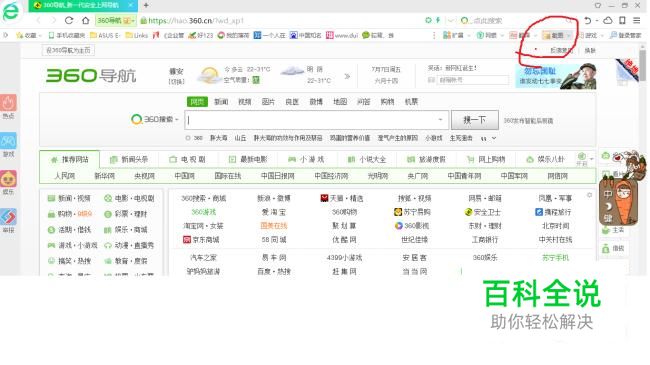Go forward to the next page
650x365 pixels.
pyautogui.click(x=53, y=20)
